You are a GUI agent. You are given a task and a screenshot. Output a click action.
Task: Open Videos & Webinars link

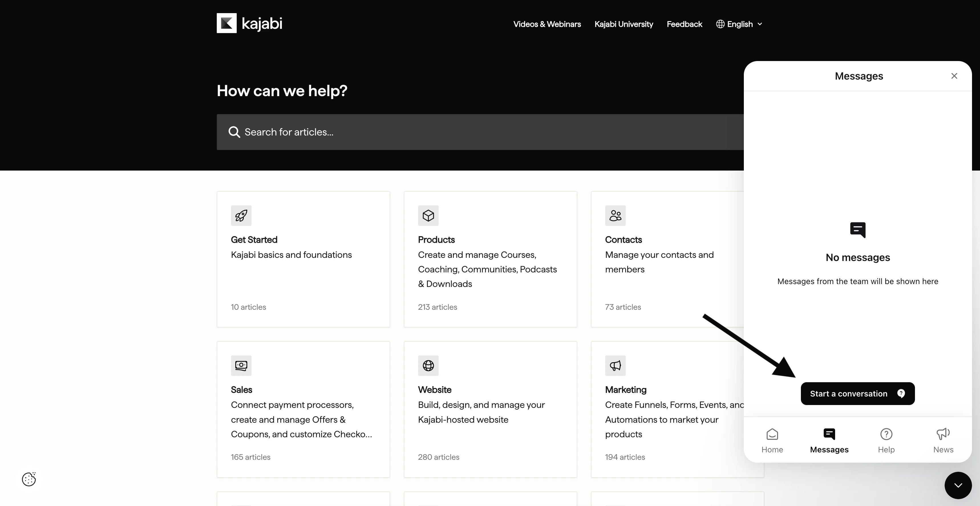547,24
